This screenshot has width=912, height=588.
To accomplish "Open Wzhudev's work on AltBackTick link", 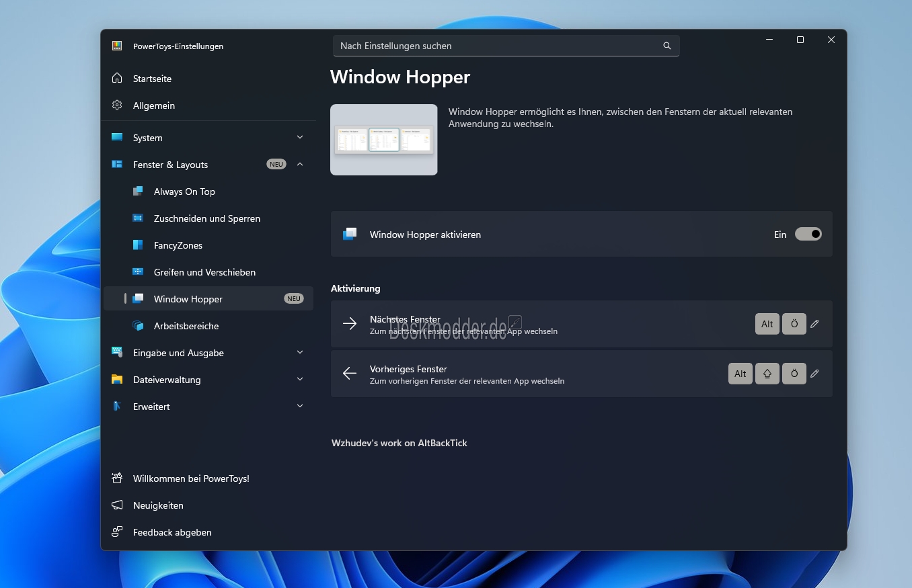I will click(x=400, y=443).
